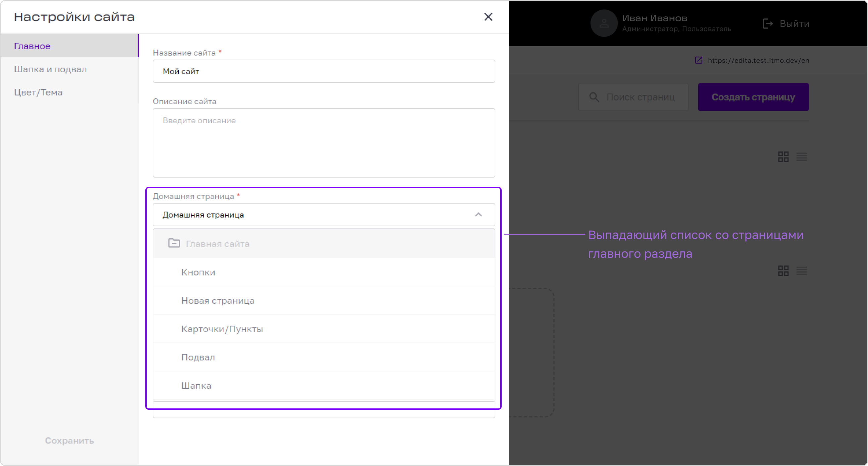Open the user avatar of Иван Иванов

coord(604,23)
